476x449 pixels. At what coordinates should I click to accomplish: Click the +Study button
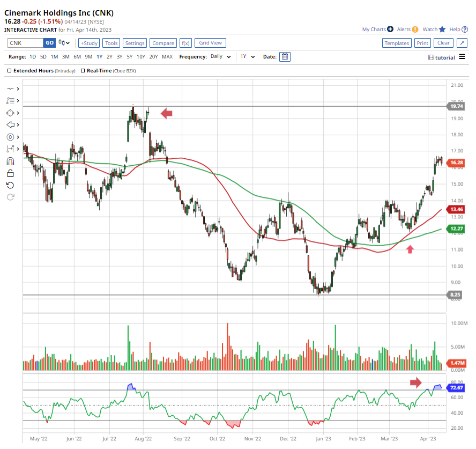[89, 43]
